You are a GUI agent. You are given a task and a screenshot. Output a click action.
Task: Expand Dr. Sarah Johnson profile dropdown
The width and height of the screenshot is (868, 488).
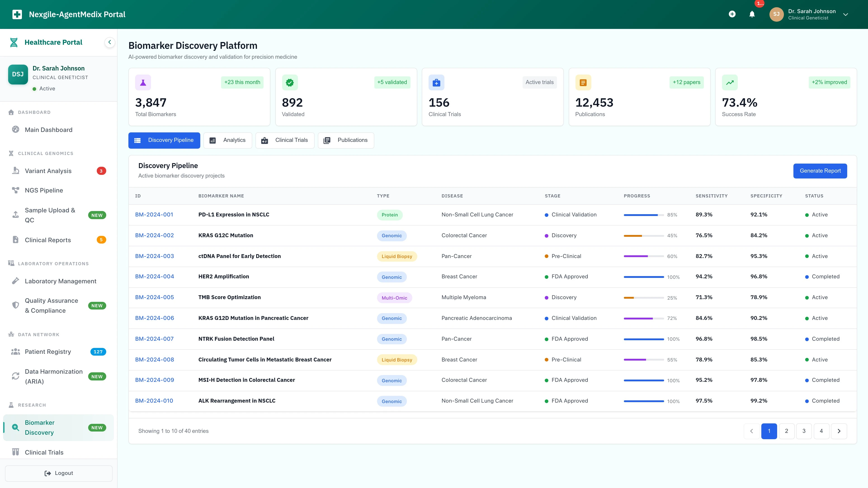tap(845, 14)
